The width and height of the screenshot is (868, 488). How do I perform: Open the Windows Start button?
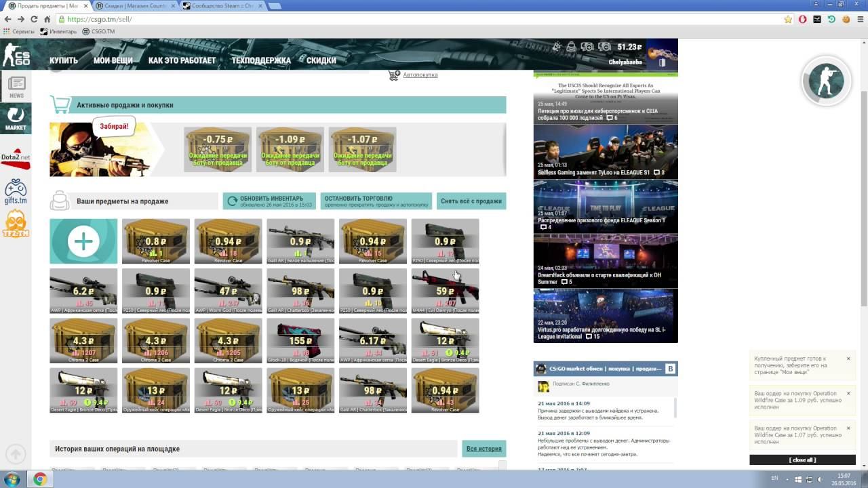tap(12, 479)
